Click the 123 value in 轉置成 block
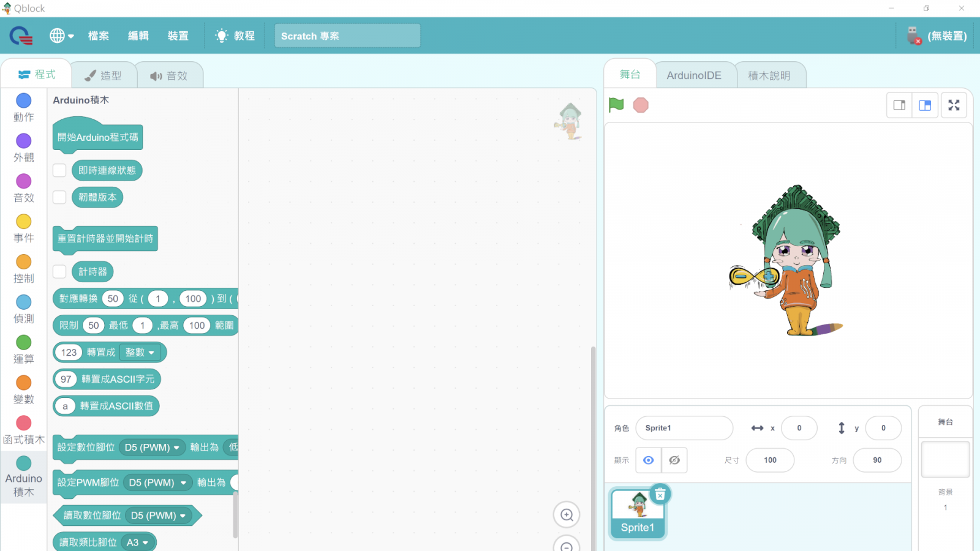Screen dimensions: 980x551 (69, 353)
